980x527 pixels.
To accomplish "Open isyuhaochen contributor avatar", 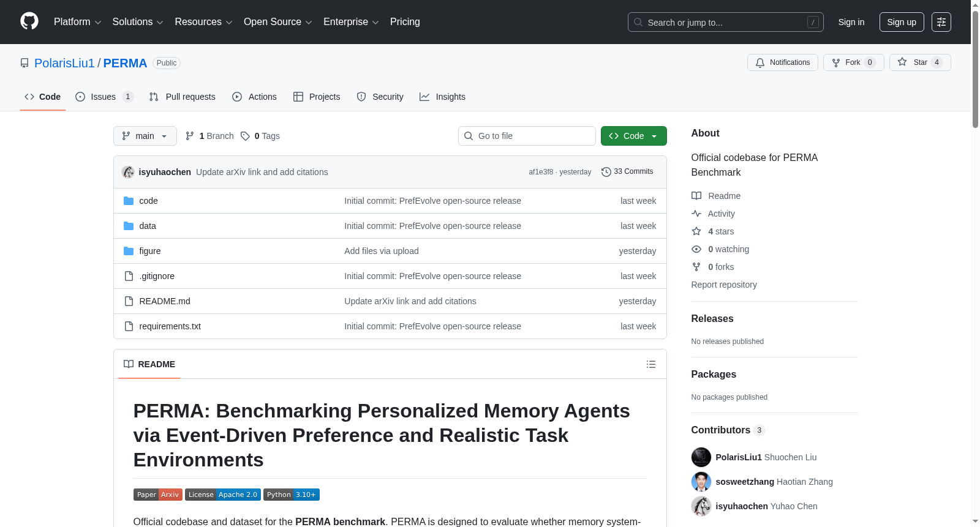I will [701, 506].
